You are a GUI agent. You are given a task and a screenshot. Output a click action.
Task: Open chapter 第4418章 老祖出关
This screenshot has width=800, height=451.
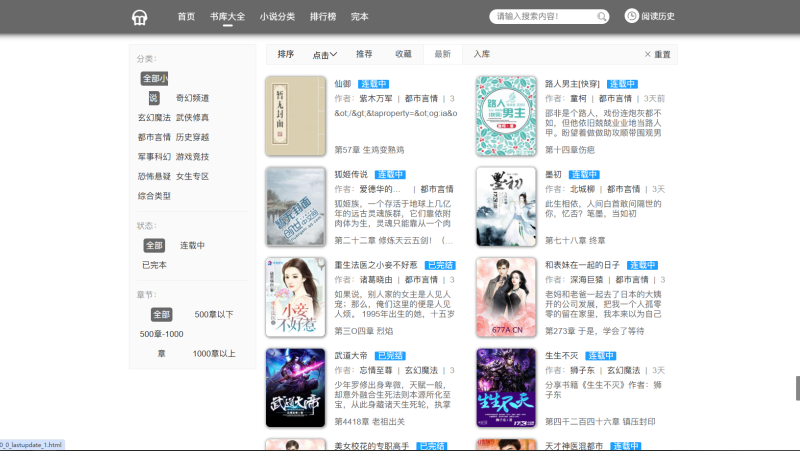370,422
